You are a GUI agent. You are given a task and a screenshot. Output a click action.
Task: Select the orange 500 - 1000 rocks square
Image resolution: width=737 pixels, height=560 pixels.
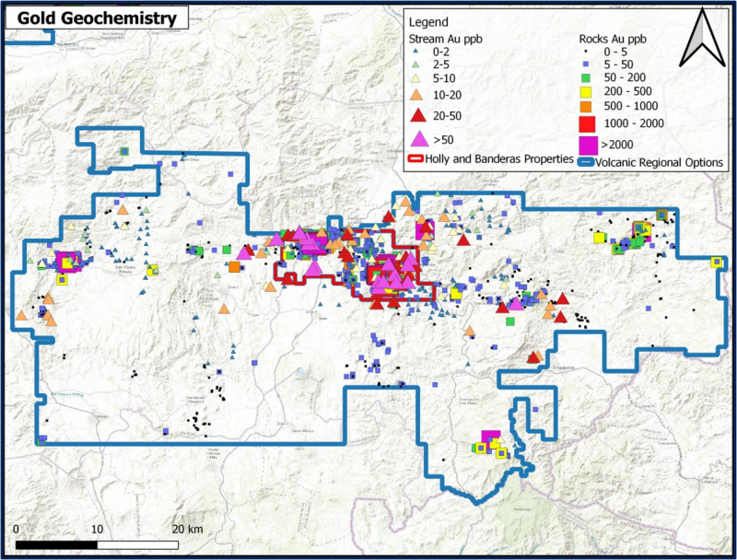pyautogui.click(x=586, y=106)
